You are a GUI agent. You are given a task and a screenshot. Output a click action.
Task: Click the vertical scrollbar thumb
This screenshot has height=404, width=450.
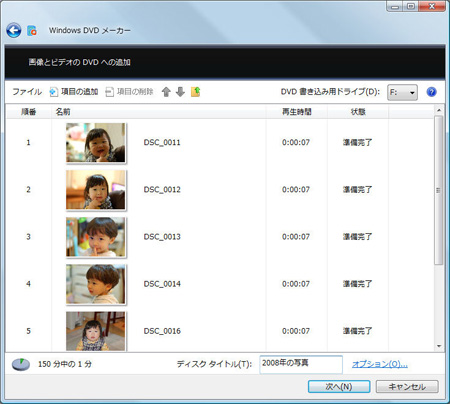[x=439, y=190]
